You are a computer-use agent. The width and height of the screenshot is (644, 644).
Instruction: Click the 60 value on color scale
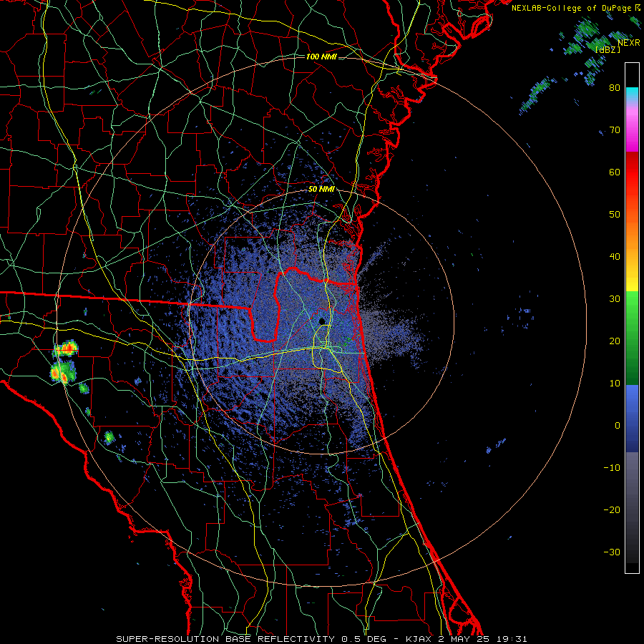tap(615, 172)
